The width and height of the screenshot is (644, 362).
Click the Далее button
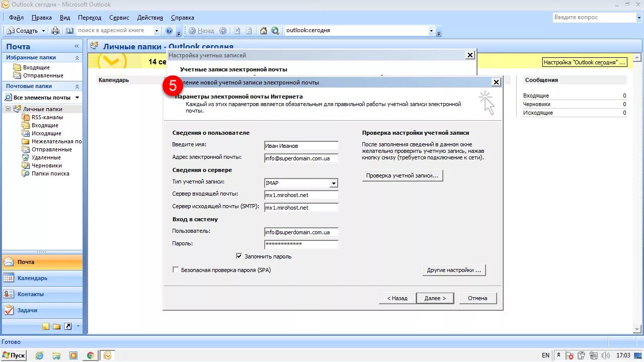(x=435, y=298)
